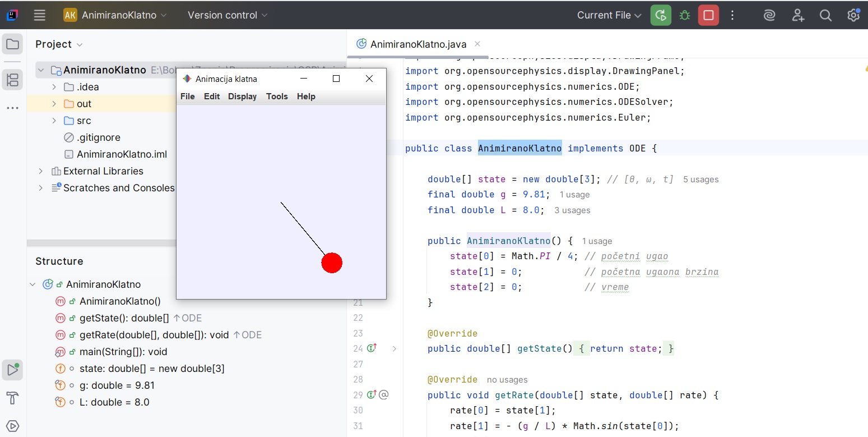The height and width of the screenshot is (437, 868).
Task: Start the Debug bug icon
Action: coord(684,15)
